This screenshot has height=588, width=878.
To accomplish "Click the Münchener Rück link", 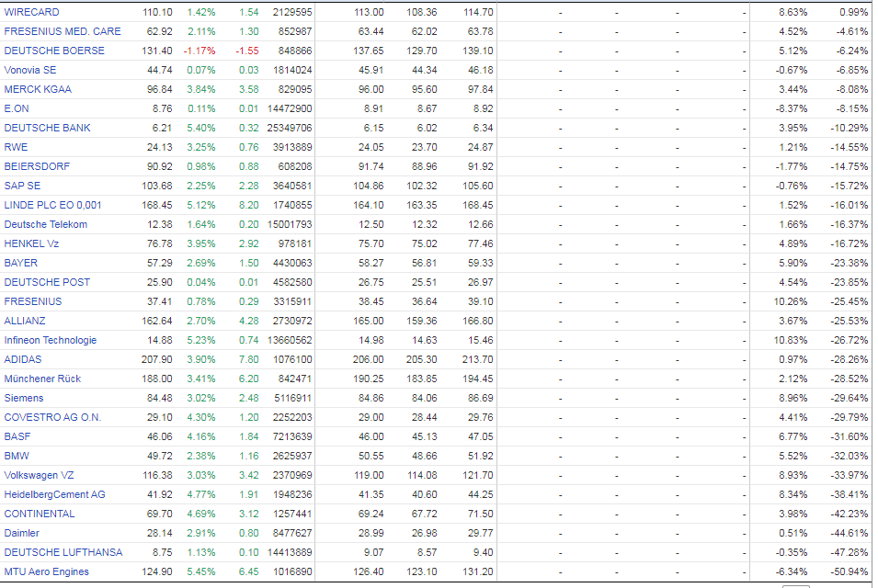I will (42, 379).
